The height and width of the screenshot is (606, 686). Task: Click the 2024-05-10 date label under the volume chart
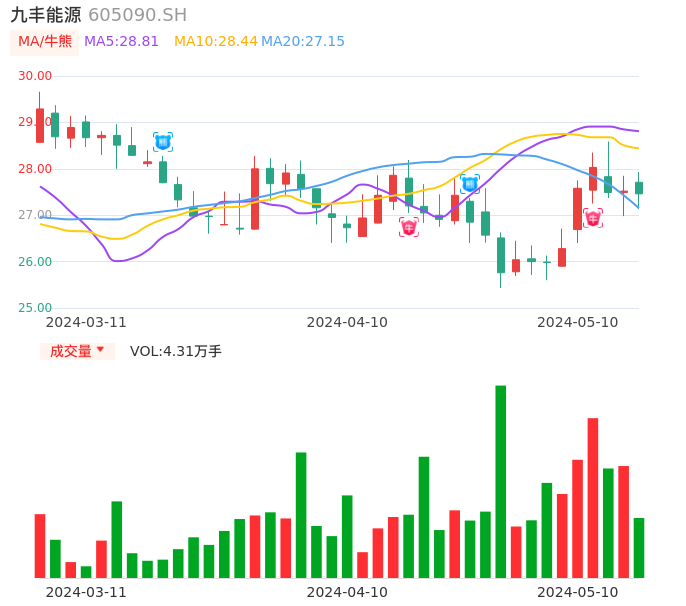(x=578, y=592)
